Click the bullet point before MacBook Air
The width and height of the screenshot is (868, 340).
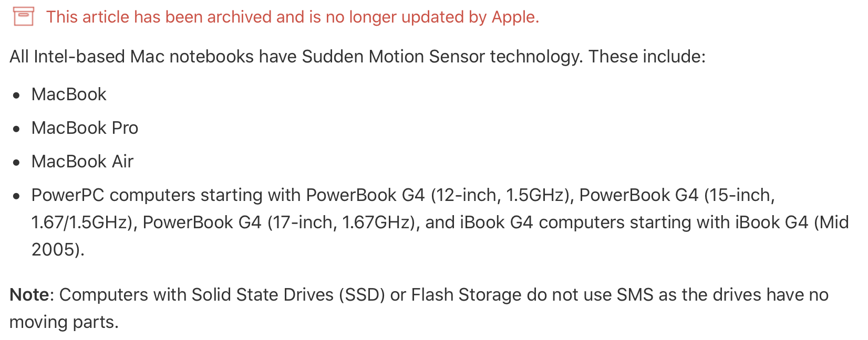(x=17, y=163)
